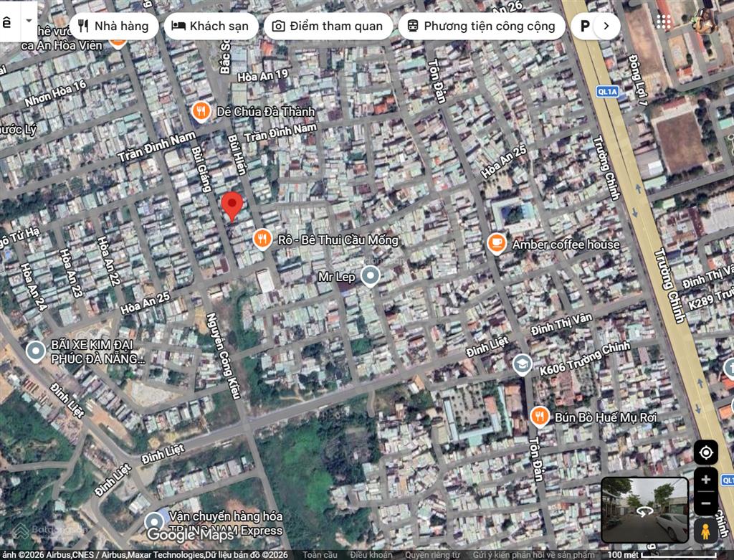Click the Hòa An 22 street label
Viewport: 734px width, 560px height.
pos(109,261)
